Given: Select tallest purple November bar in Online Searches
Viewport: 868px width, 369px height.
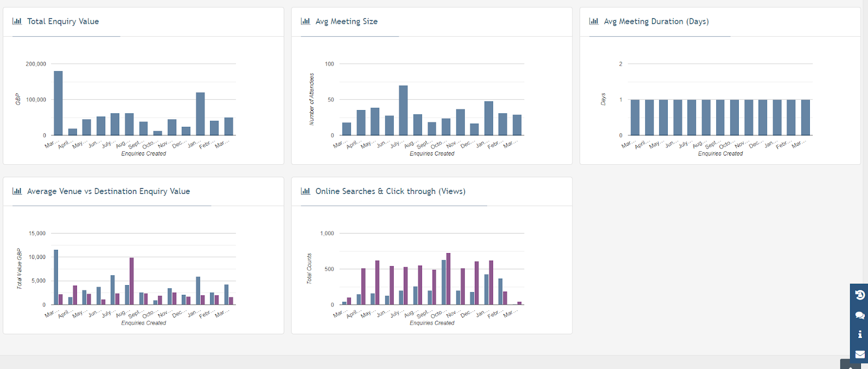Looking at the screenshot, I should (x=448, y=279).
